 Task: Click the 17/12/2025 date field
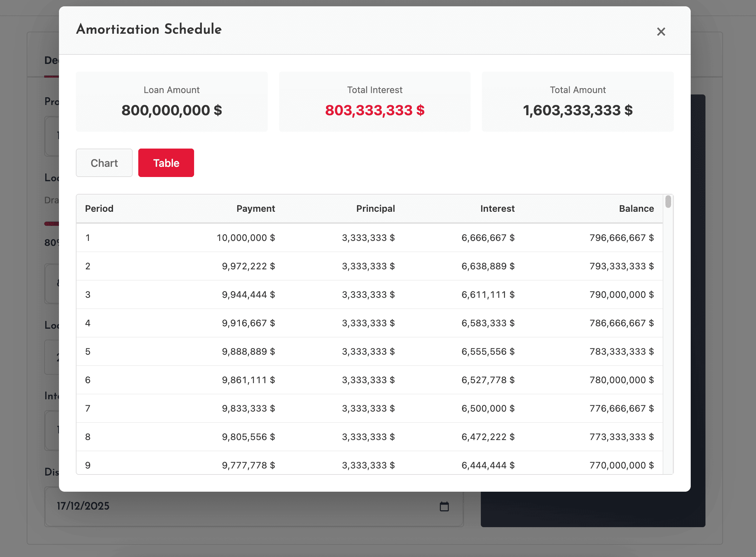coord(246,506)
